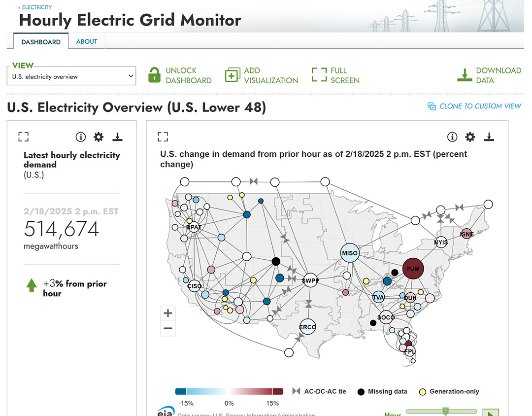
Task: Select the ERCO node on the map
Action: pyautogui.click(x=308, y=327)
